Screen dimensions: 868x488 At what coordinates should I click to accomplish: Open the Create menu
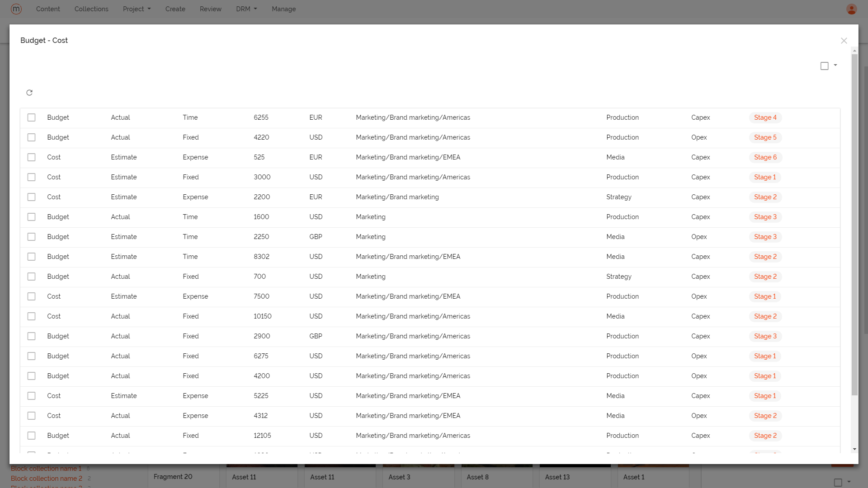point(175,9)
